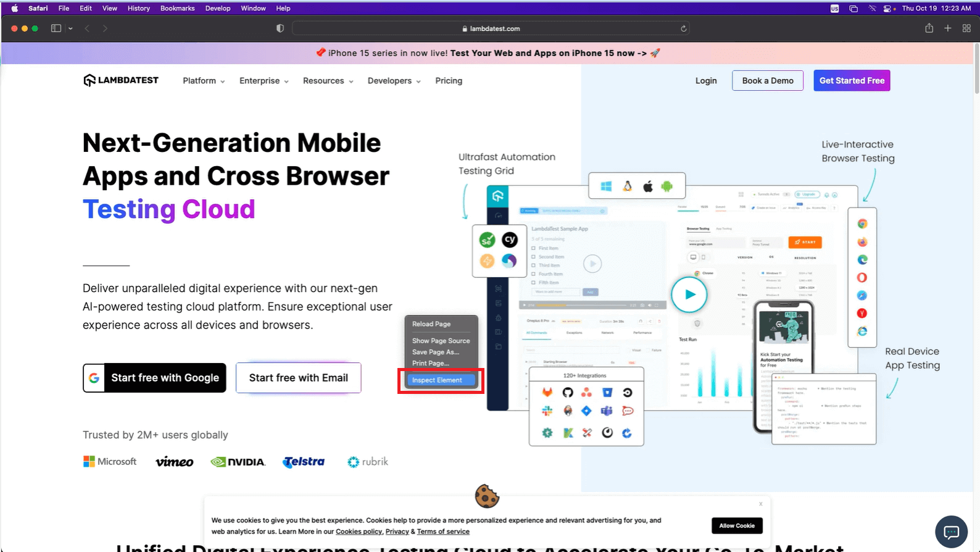Open Control Center in menu bar
The image size is (980, 552).
click(x=887, y=8)
